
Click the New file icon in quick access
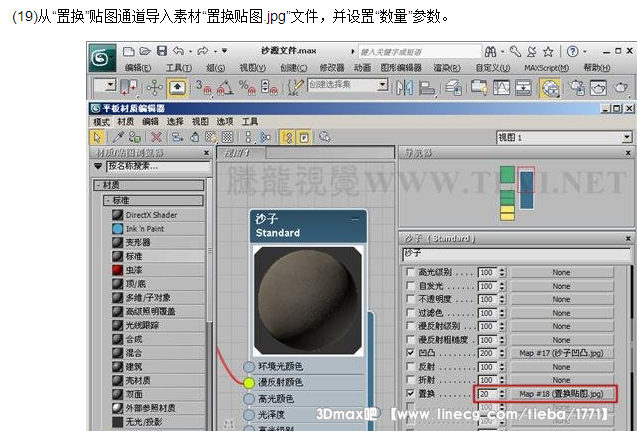tap(128, 51)
